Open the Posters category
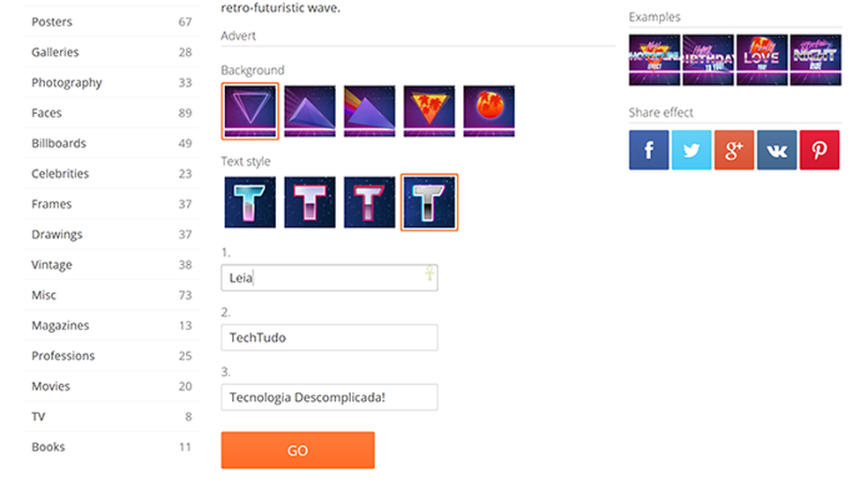 point(112,21)
